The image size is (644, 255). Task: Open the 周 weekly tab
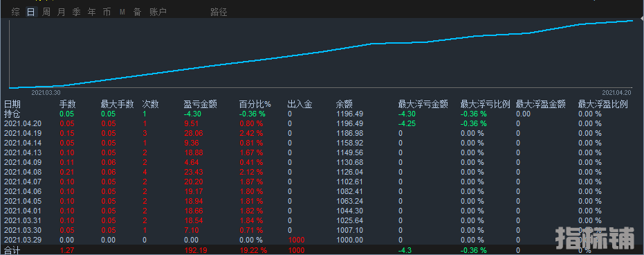46,12
